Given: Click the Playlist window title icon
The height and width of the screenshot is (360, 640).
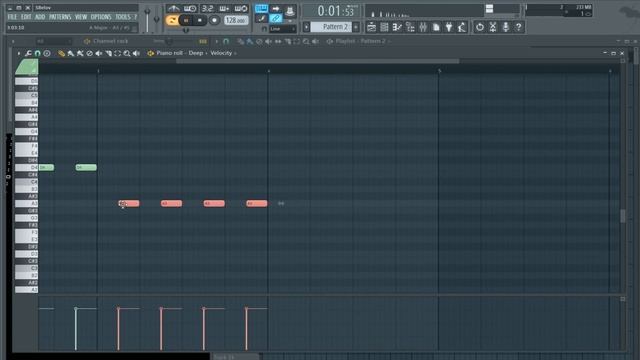Looking at the screenshot, I should click(x=329, y=41).
